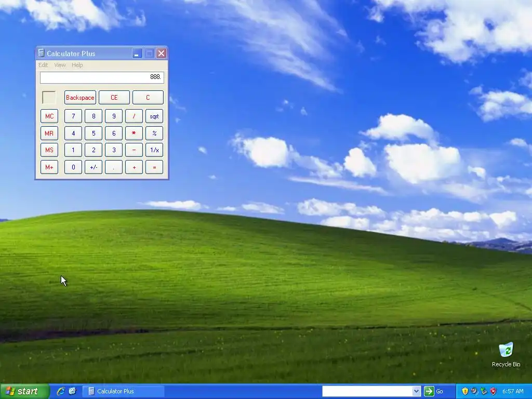
Task: Tap digit 0 on the calculator
Action: 73,167
